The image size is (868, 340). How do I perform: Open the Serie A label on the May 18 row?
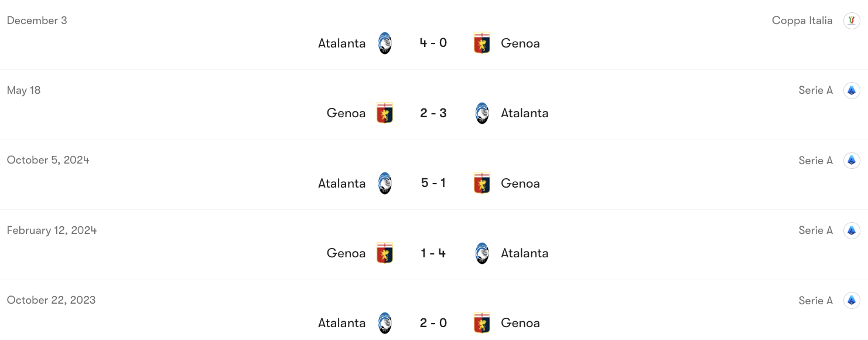pos(815,90)
